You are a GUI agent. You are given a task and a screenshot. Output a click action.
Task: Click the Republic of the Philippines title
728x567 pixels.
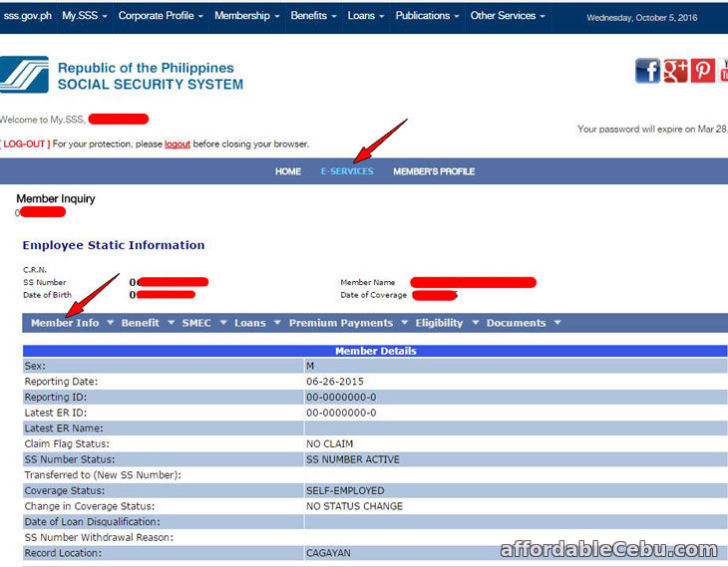146,68
